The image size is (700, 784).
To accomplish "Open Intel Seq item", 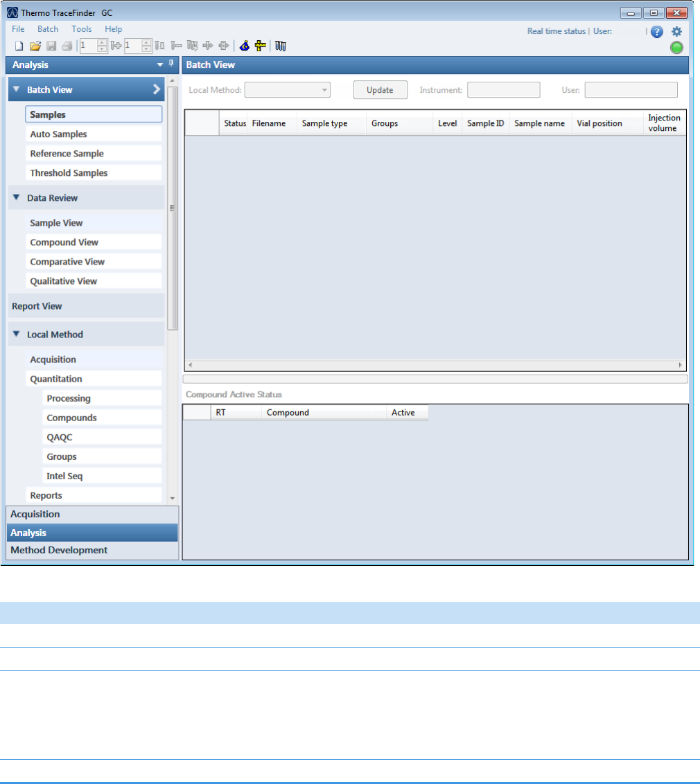I will [102, 476].
